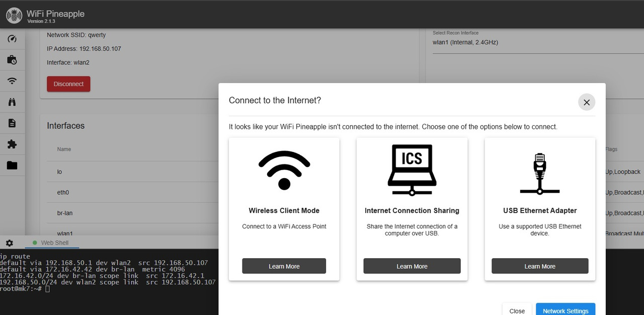The image size is (644, 315).
Task: Click Learn More under Internet Connection Sharing
Action: click(x=412, y=266)
